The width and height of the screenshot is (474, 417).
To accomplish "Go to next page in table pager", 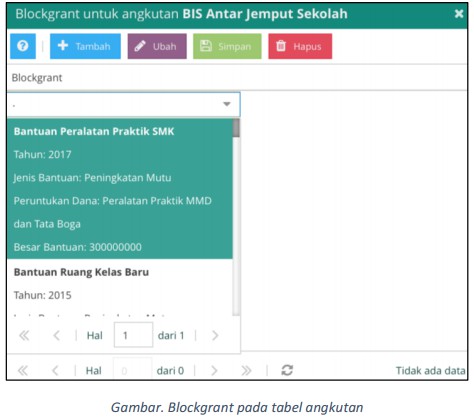I will 214,370.
